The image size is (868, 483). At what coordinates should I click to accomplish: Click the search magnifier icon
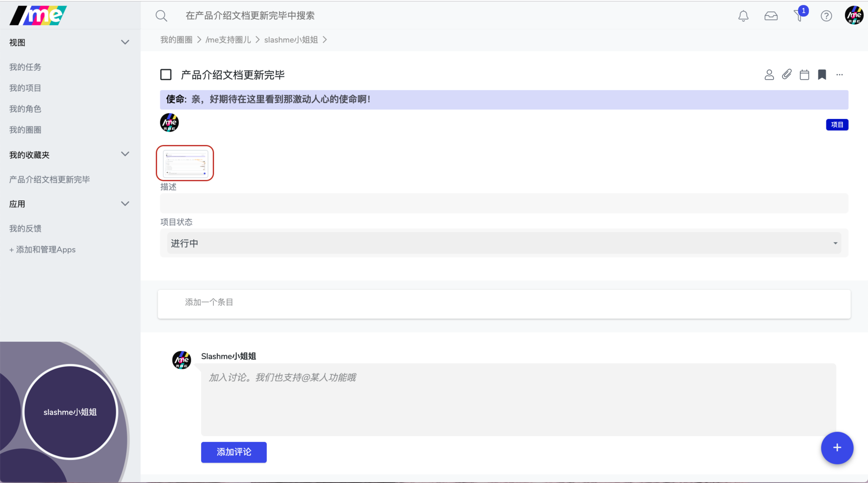161,16
